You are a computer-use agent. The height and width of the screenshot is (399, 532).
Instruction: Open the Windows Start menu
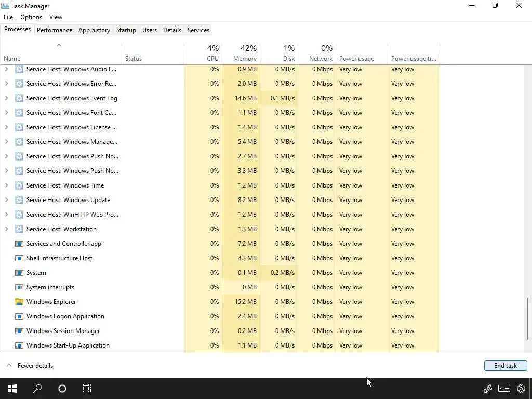(x=12, y=389)
